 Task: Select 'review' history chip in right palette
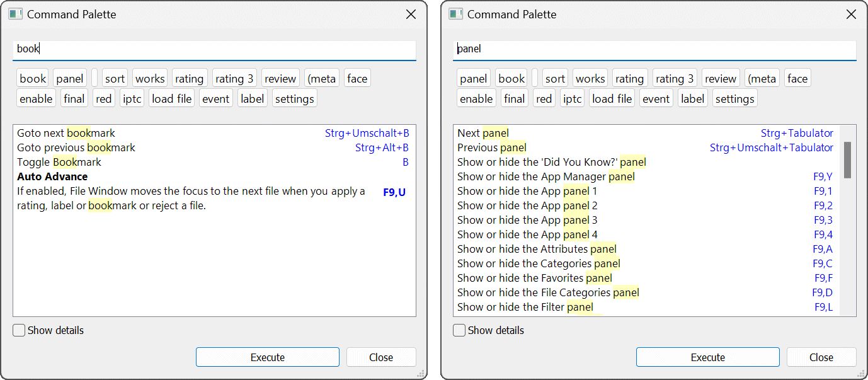pyautogui.click(x=721, y=79)
